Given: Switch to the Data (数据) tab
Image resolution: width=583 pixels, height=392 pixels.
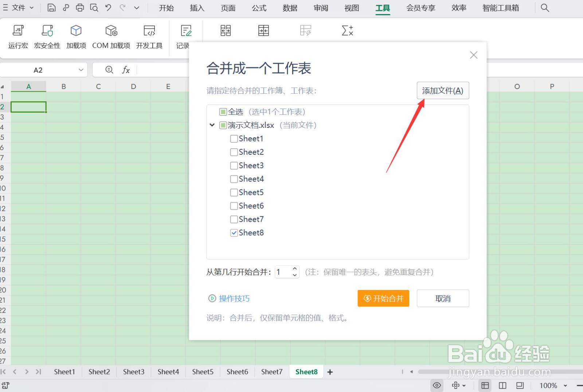Looking at the screenshot, I should [x=290, y=8].
